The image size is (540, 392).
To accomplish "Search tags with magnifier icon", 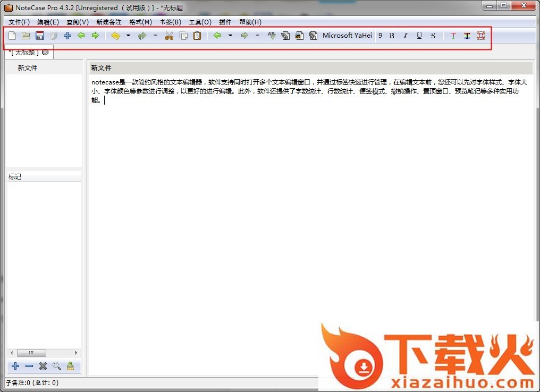I will point(57,366).
